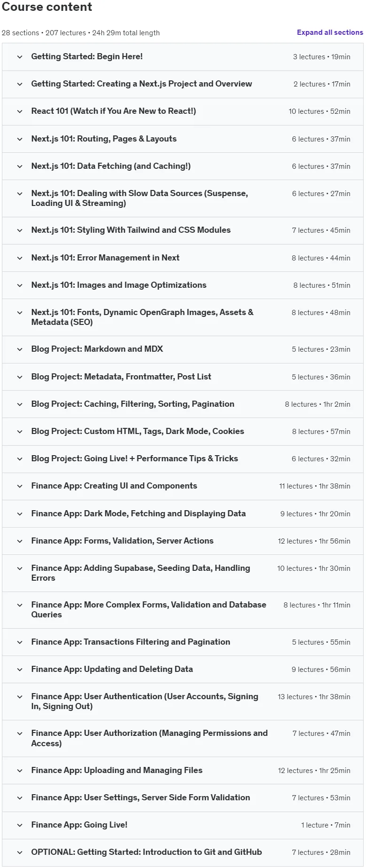
Task: Open Finance App: Forms, Validation, Server Actions
Action: [x=183, y=541]
